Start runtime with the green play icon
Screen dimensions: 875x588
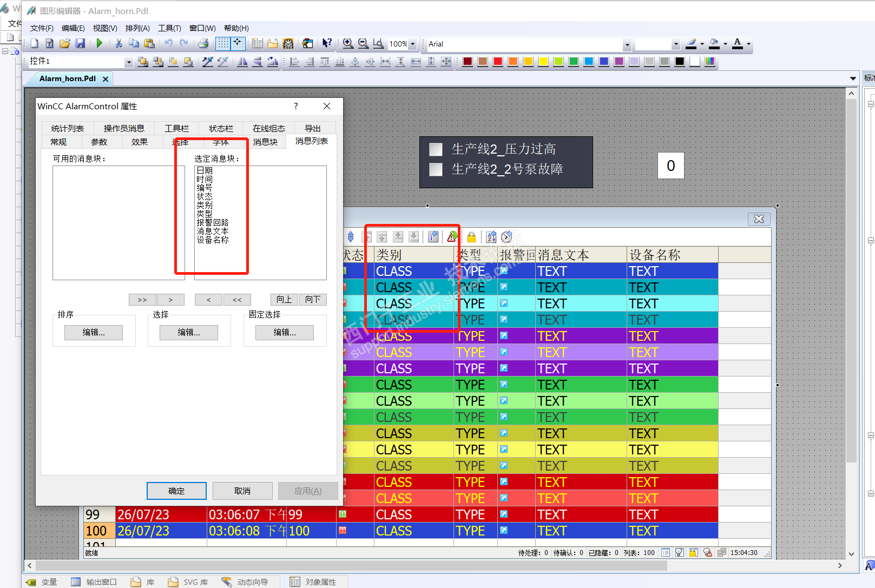tap(100, 44)
